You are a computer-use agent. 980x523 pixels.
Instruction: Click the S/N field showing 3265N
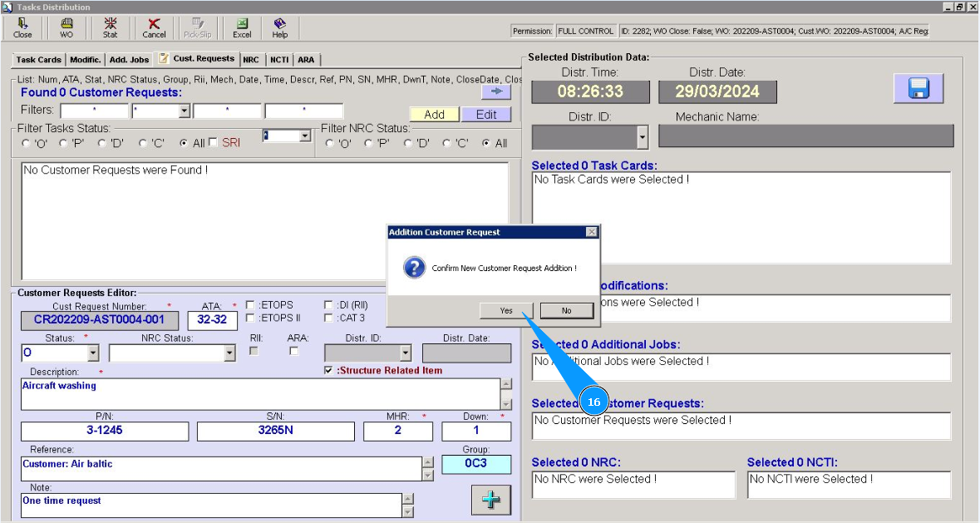(x=276, y=432)
